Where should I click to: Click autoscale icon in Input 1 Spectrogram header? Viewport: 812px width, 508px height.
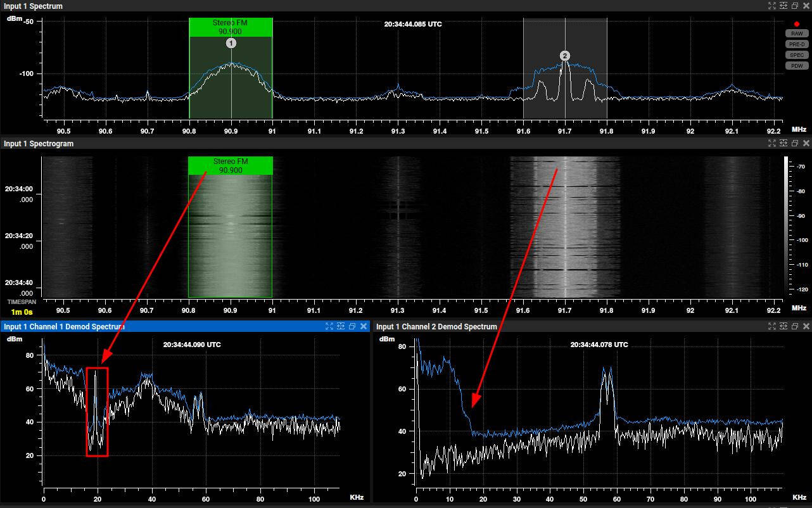click(x=783, y=144)
